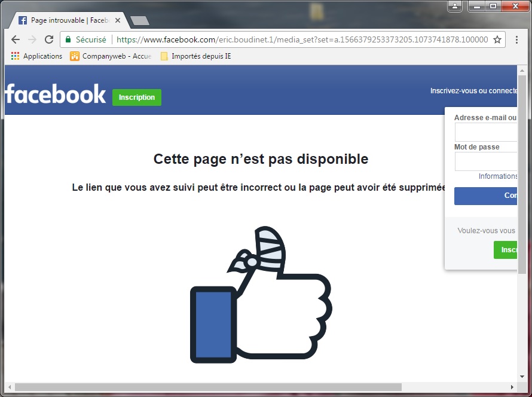Click the green Inscription button in header
This screenshot has width=532, height=397.
[136, 97]
